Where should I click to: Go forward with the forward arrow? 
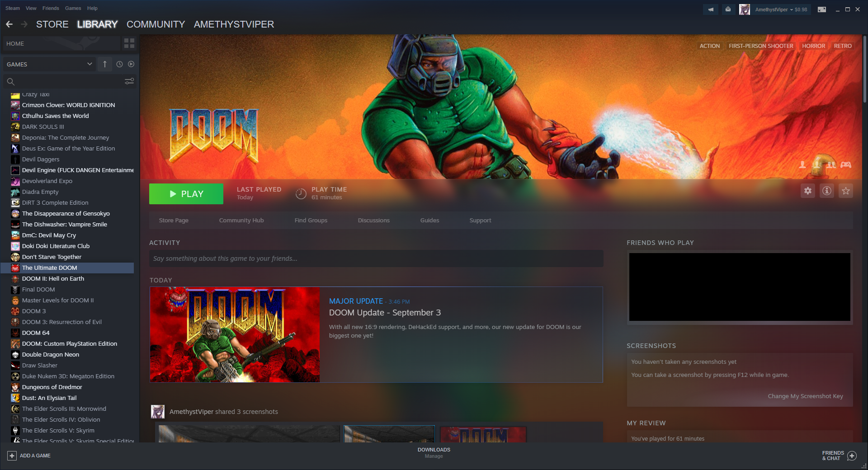tap(24, 24)
